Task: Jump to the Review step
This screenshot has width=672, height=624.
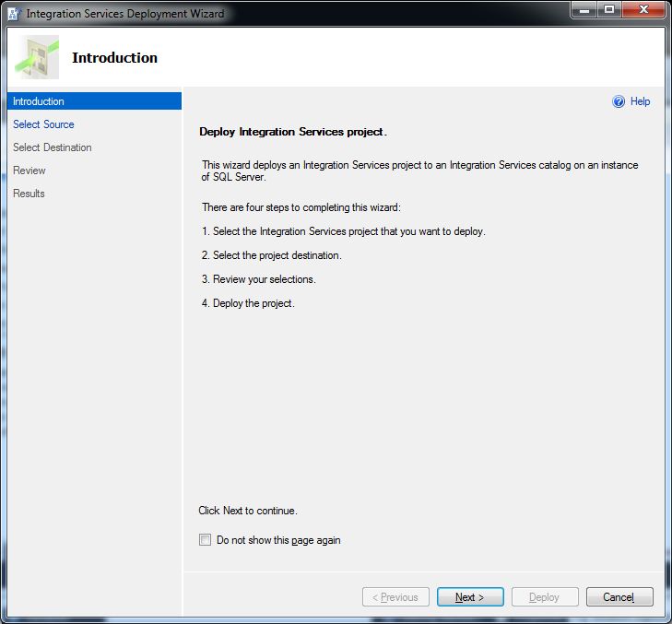Action: (x=29, y=171)
